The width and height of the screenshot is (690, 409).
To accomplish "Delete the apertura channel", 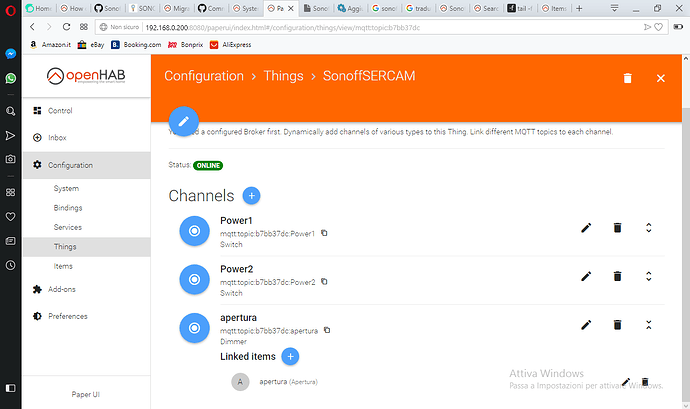I will pyautogui.click(x=617, y=325).
